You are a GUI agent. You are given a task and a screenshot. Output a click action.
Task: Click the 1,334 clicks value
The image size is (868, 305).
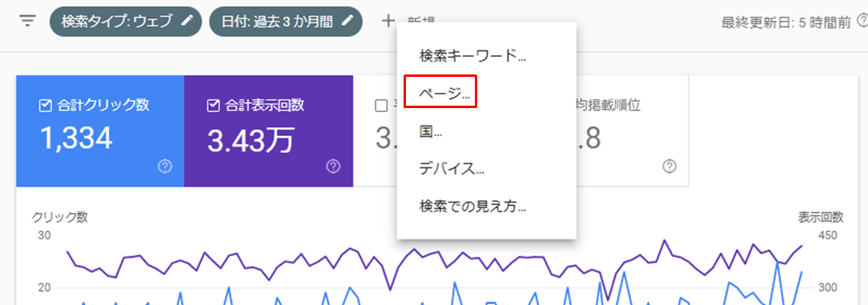point(77,137)
